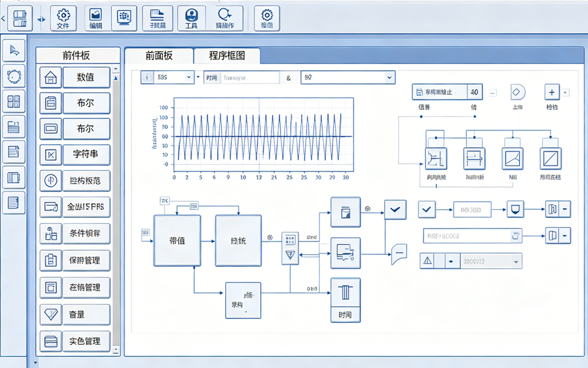The image size is (588, 368).
Task: Click the 工具 toolbar icon
Action: pyautogui.click(x=191, y=18)
